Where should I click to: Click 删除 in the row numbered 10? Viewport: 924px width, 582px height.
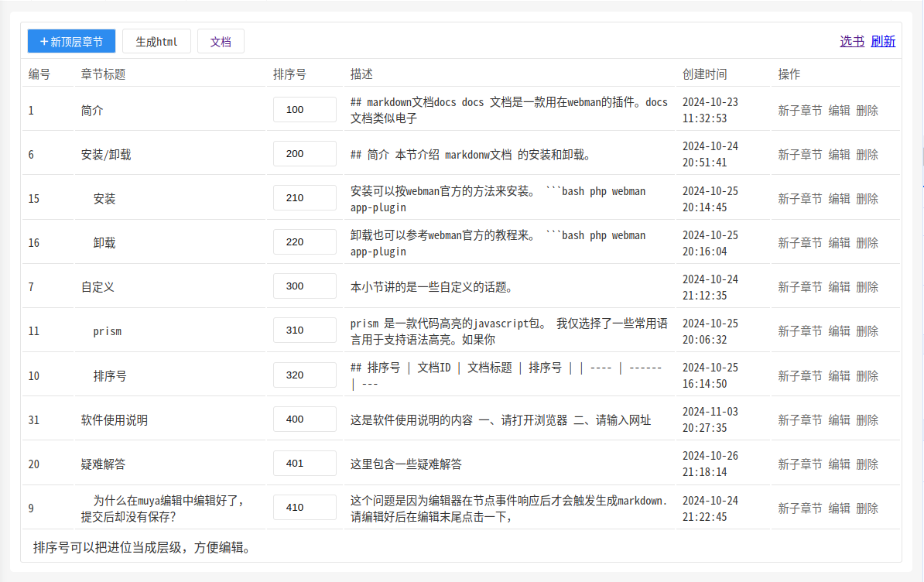(x=867, y=376)
